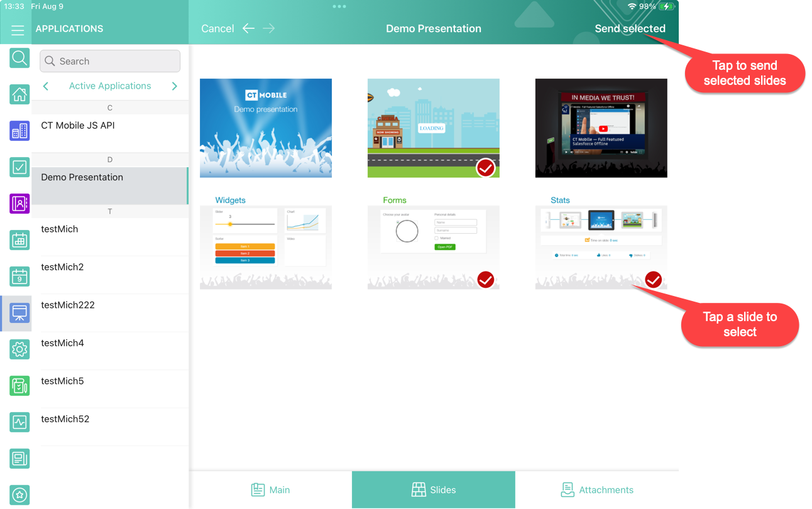Open the calendar icon showing number 9
812x509 pixels.
pos(19,276)
